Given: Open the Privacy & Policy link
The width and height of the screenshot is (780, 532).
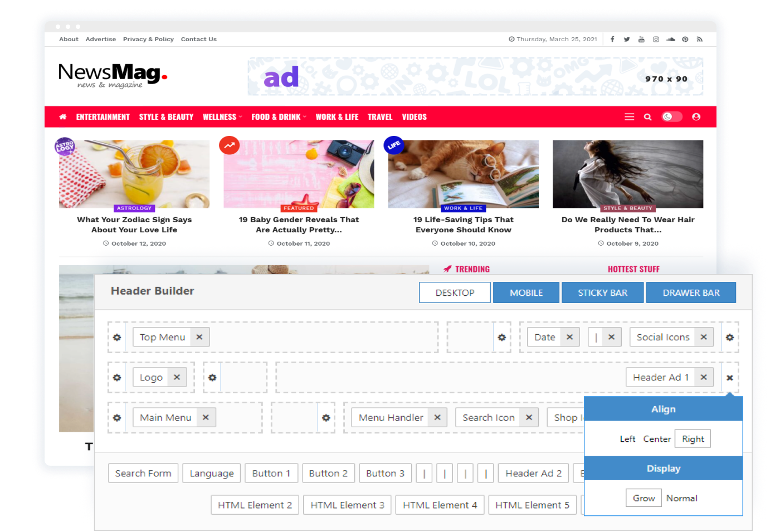Looking at the screenshot, I should coord(148,40).
